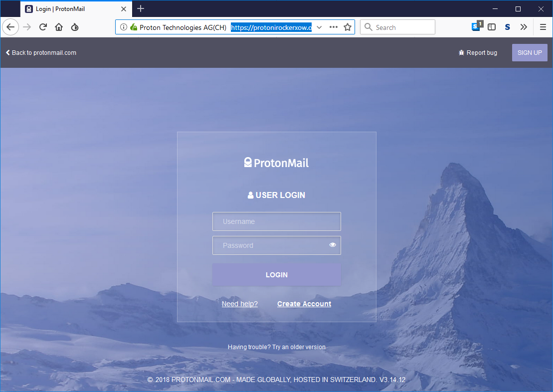This screenshot has width=553, height=392.
Task: Go back using the browser back arrow
Action: [10, 27]
